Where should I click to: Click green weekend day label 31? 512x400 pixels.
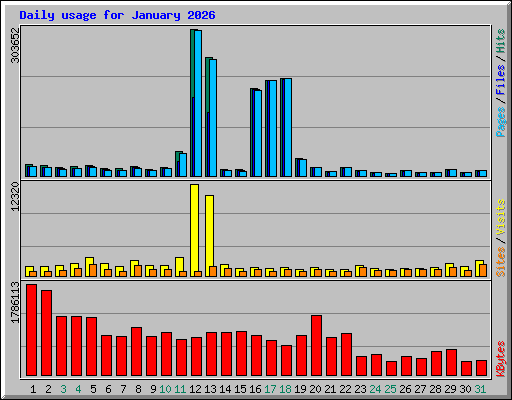(480, 389)
